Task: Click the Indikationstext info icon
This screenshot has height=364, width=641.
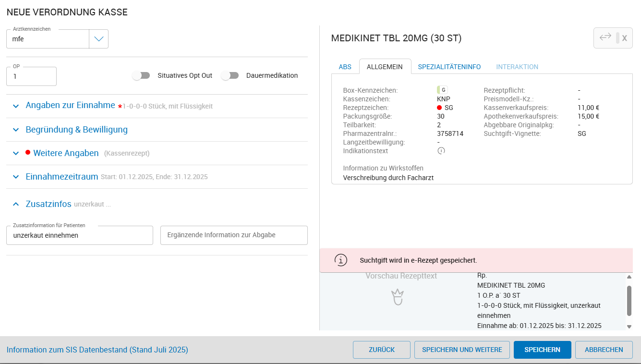Action: pyautogui.click(x=441, y=151)
